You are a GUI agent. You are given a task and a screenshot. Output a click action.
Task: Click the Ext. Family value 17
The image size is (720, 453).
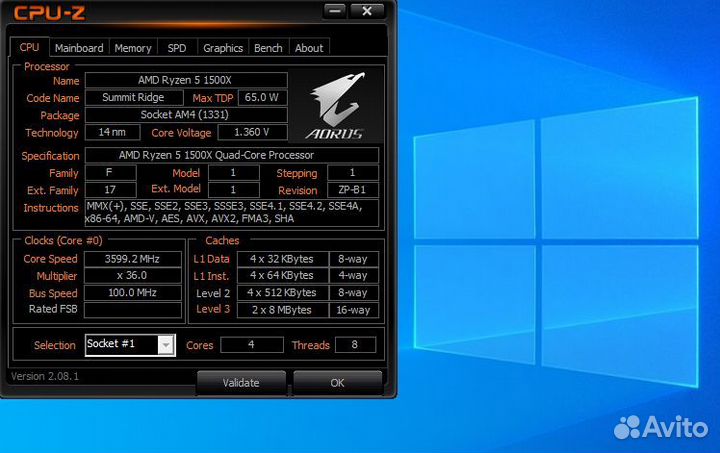click(x=110, y=190)
